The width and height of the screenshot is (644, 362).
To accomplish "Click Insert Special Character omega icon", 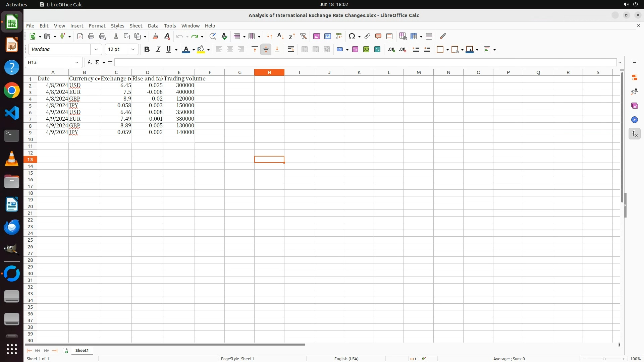I will click(x=352, y=36).
